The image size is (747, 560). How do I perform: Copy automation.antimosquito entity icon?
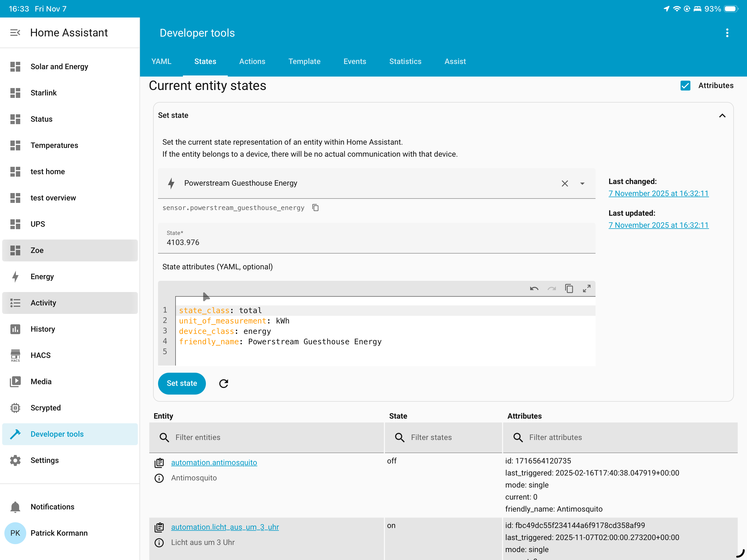(x=159, y=463)
